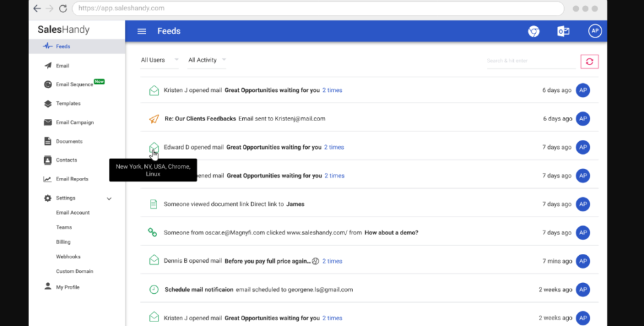Click the red refresh feed icon
Viewport: 644px width, 326px height.
click(589, 61)
